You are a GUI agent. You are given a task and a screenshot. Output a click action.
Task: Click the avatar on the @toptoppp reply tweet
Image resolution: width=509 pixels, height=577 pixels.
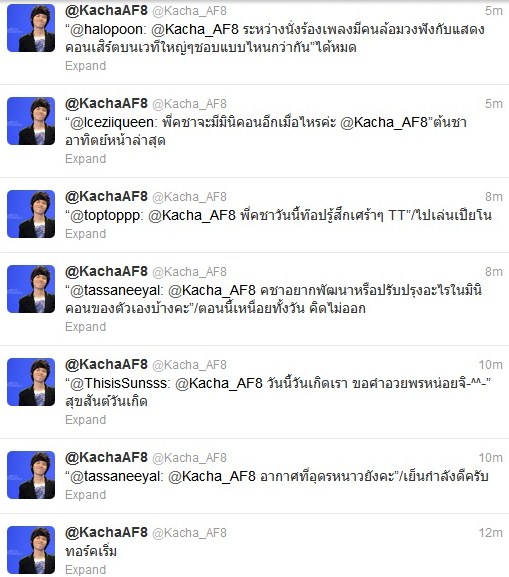31,214
